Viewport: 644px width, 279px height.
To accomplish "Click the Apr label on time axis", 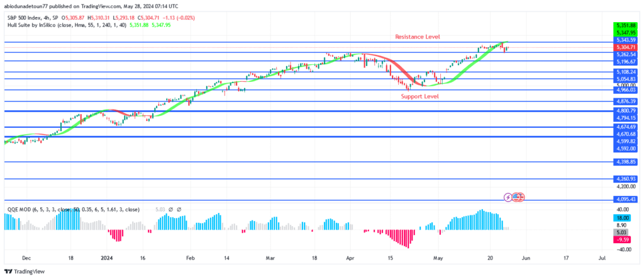I will 350,258.
